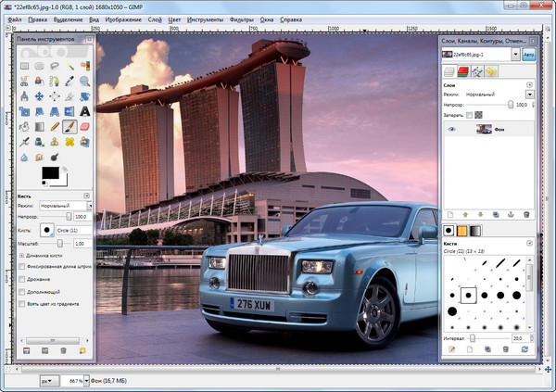Select the Text tool (letter A)

[84, 110]
